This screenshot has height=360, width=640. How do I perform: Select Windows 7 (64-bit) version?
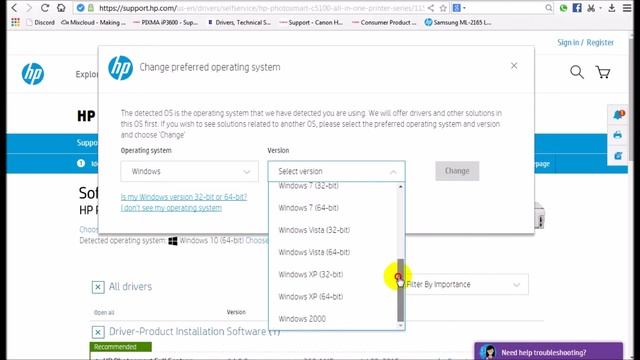(x=309, y=208)
